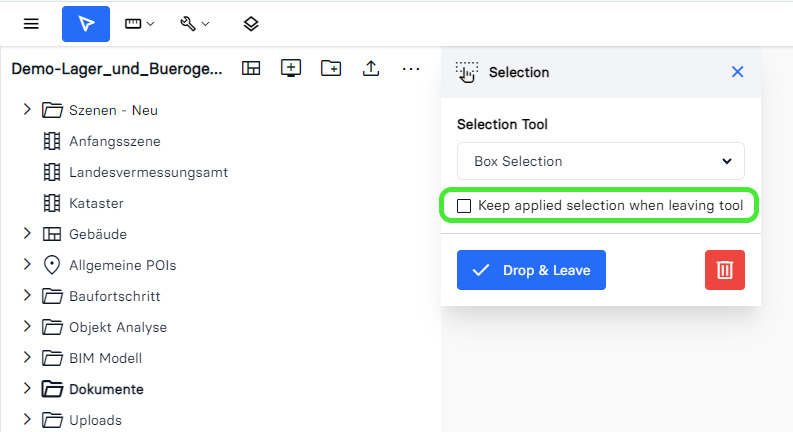
Task: Open the three-dot more options menu
Action: (411, 68)
